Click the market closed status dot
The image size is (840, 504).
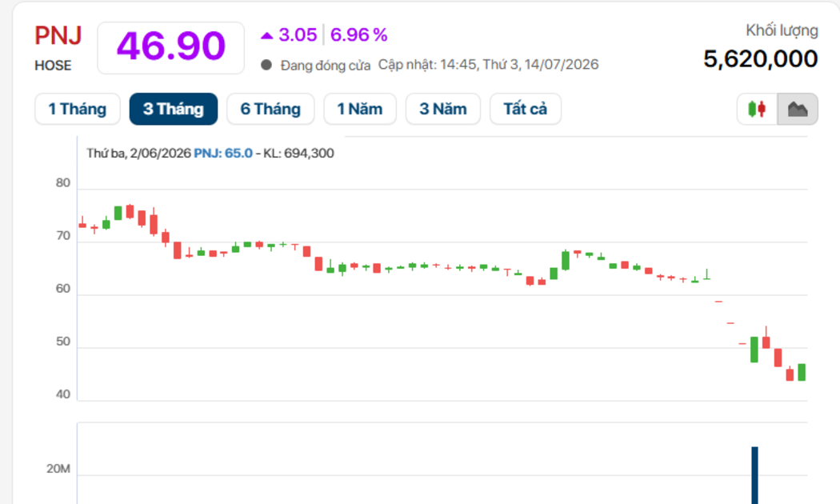[x=266, y=65]
